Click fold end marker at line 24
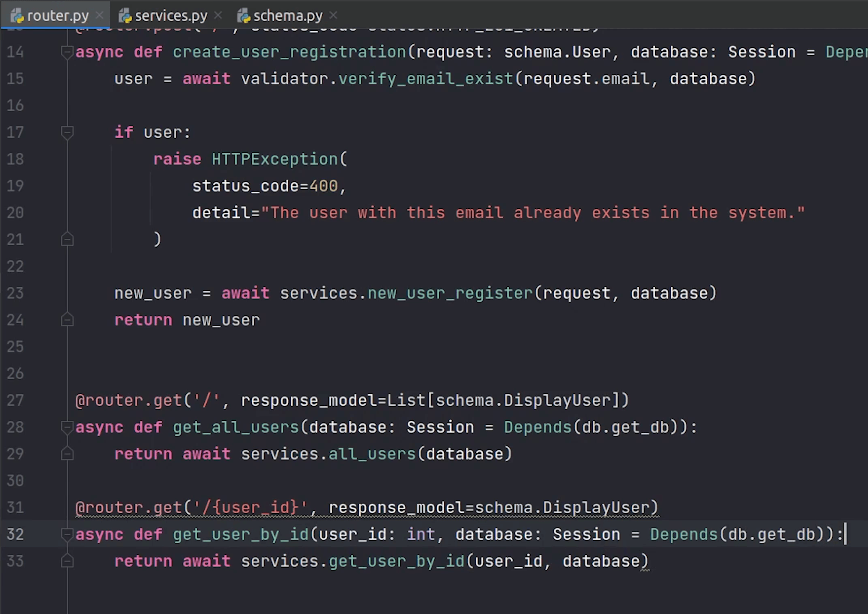 67,320
